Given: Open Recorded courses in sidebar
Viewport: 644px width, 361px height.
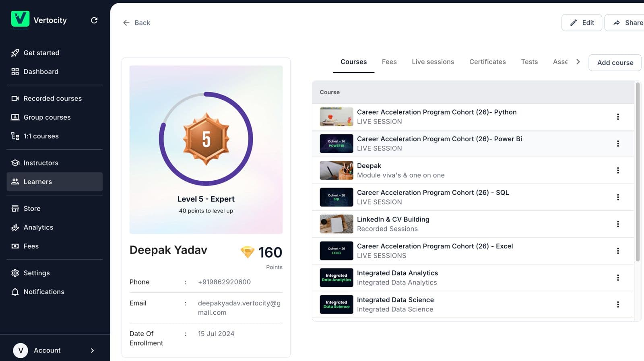Looking at the screenshot, I should click(x=55, y=99).
